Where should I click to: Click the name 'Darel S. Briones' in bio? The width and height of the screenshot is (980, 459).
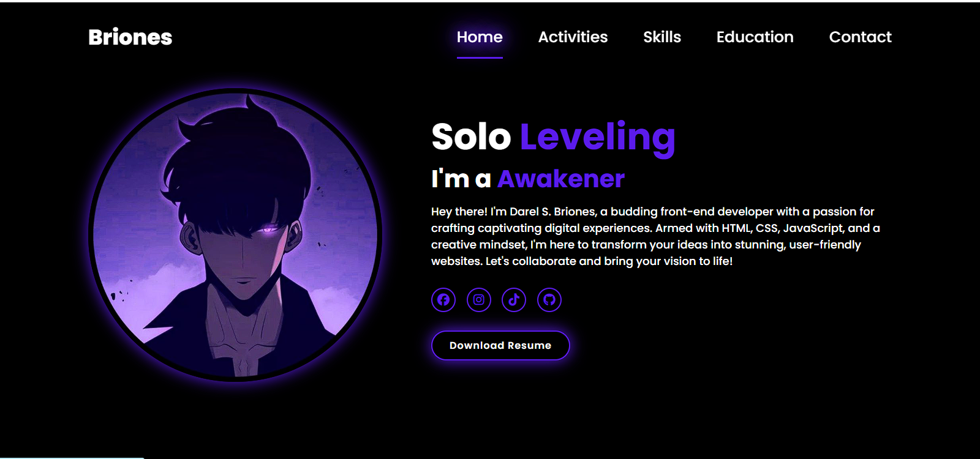click(x=552, y=212)
